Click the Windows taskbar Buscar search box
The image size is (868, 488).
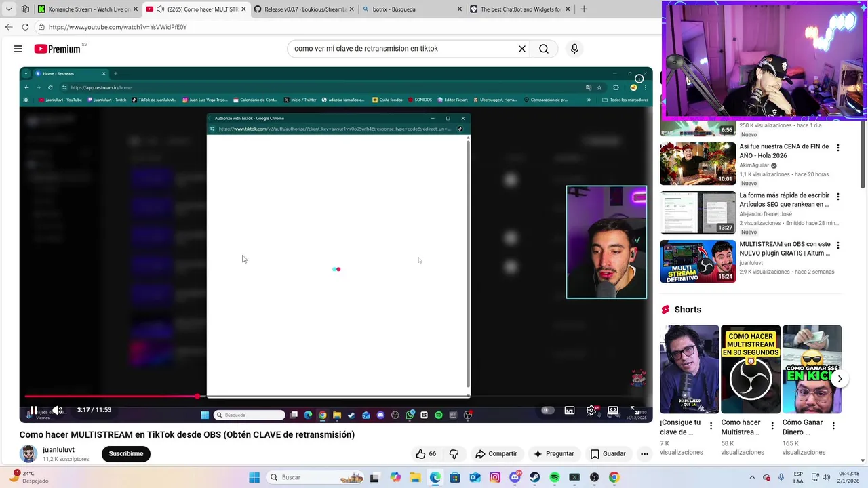click(315, 477)
